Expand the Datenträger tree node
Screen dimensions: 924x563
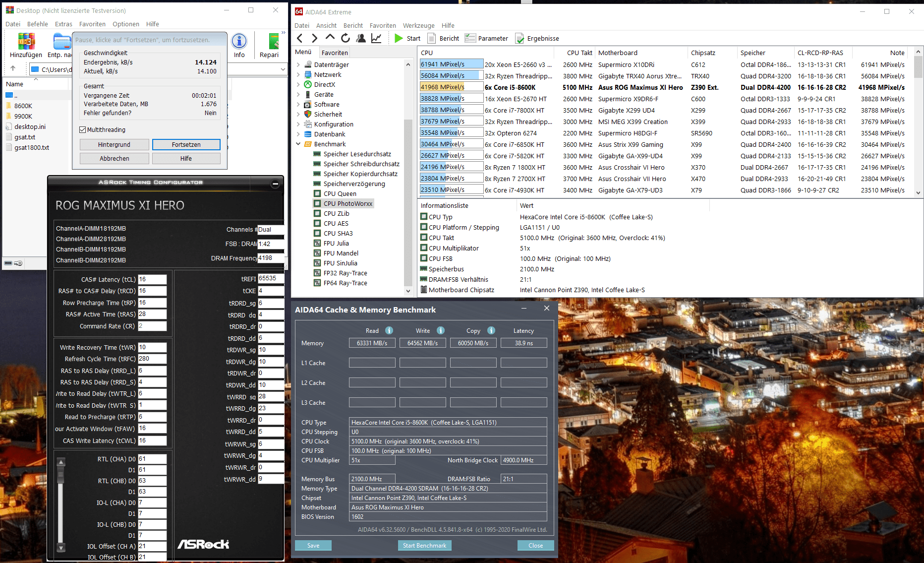point(298,64)
